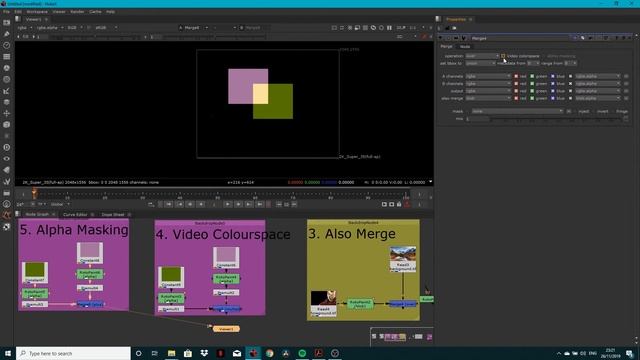
Task: Click the go to last frame button
Action: [x=260, y=204]
